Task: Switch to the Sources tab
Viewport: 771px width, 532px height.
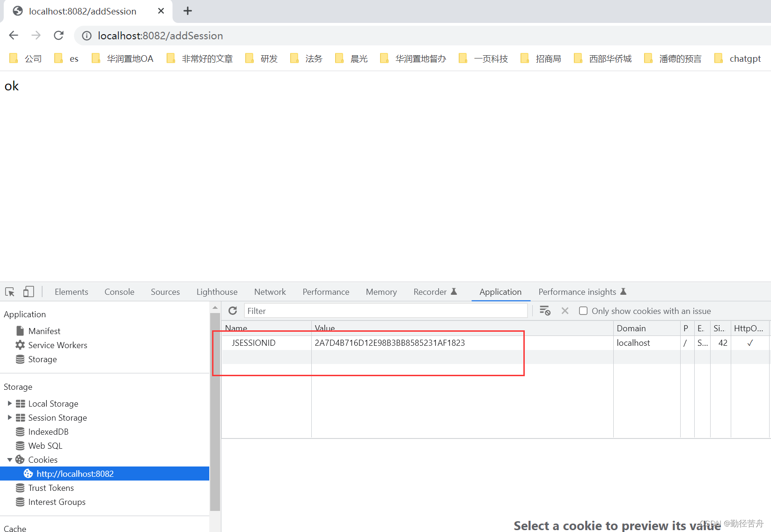Action: pyautogui.click(x=165, y=292)
